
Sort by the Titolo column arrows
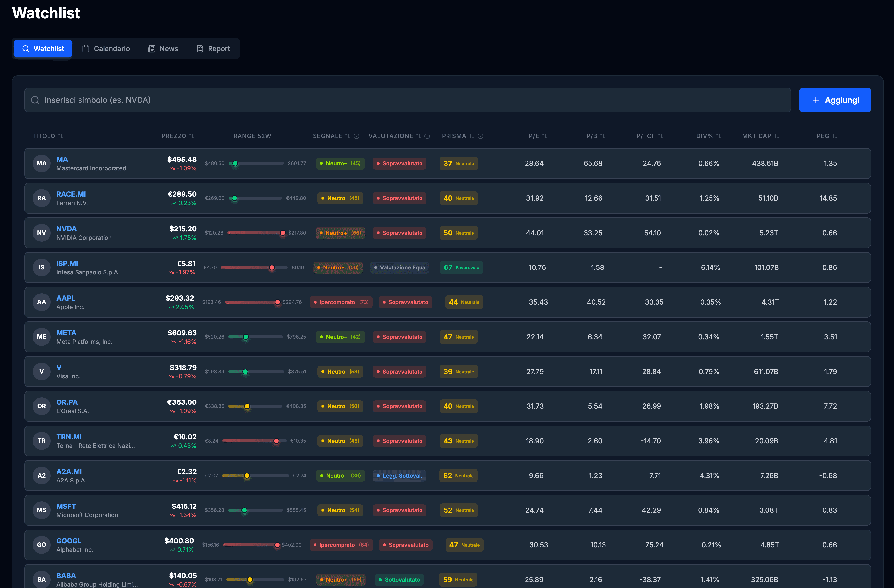(60, 136)
